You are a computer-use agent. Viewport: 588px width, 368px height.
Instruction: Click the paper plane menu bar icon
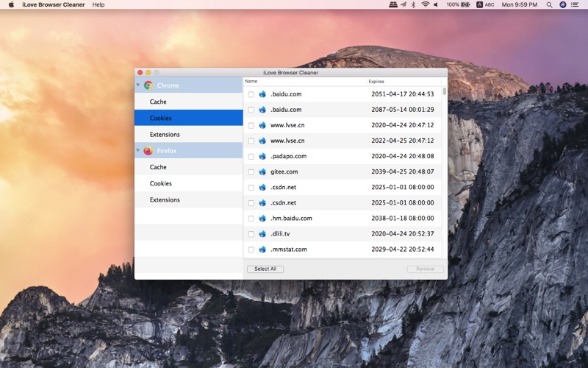[x=403, y=4]
